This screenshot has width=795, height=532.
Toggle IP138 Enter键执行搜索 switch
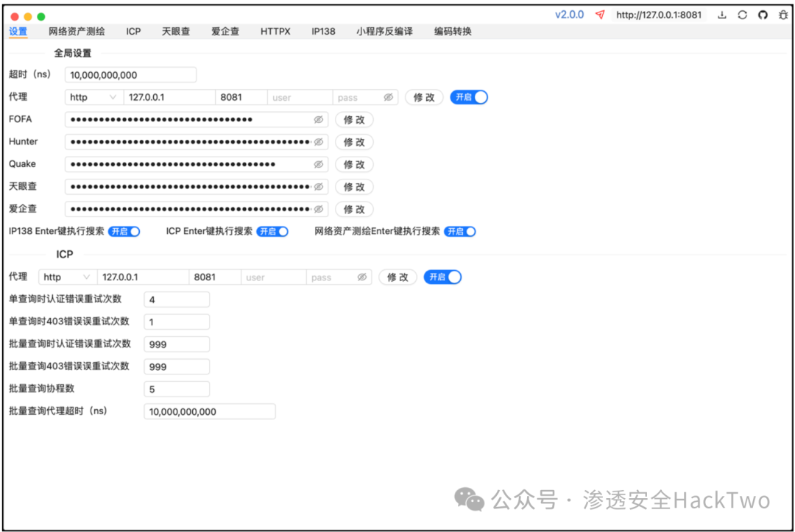pyautogui.click(x=124, y=232)
